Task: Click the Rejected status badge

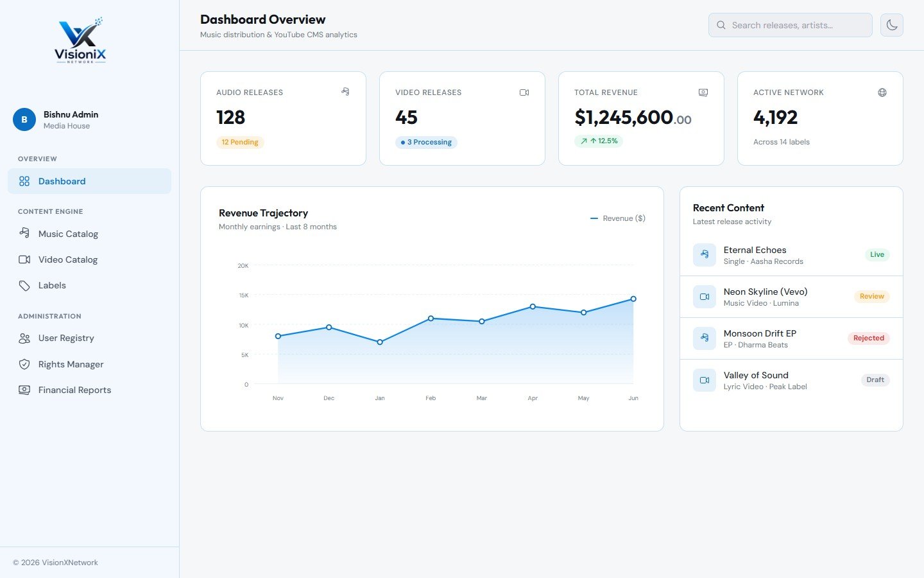Action: click(x=869, y=338)
